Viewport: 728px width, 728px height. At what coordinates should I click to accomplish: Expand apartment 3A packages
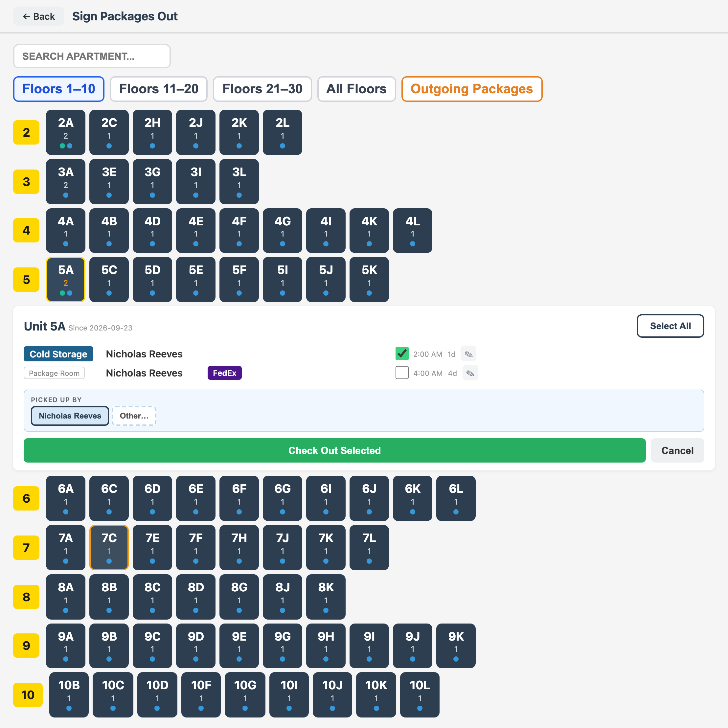66,182
